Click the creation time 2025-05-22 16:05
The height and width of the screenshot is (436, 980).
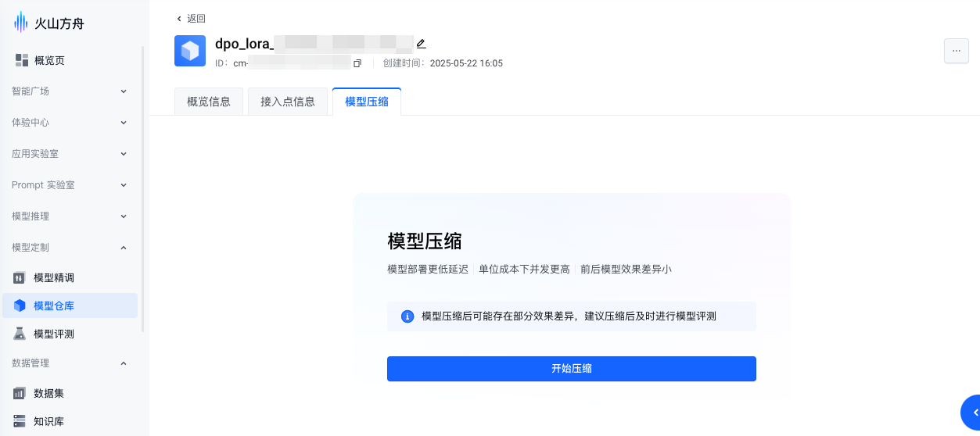[x=466, y=63]
